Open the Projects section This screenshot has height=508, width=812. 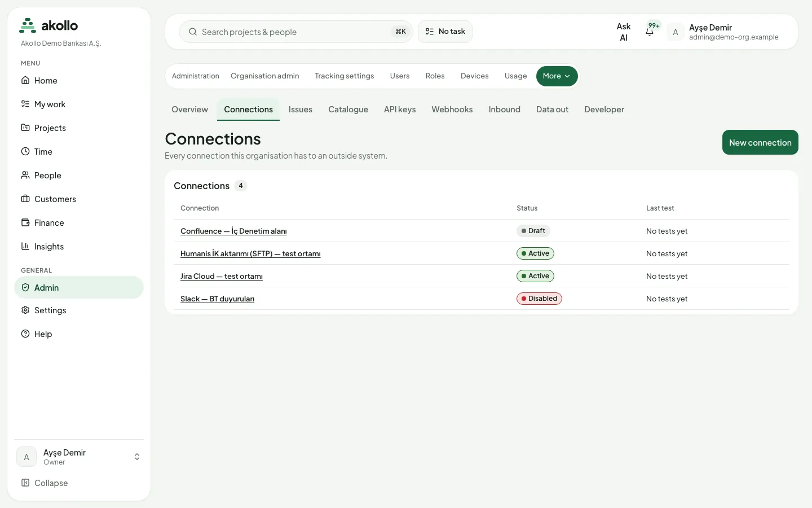pos(79,128)
